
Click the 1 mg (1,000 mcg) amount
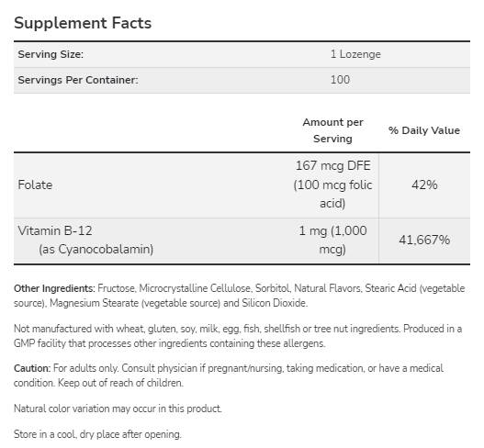coord(332,240)
